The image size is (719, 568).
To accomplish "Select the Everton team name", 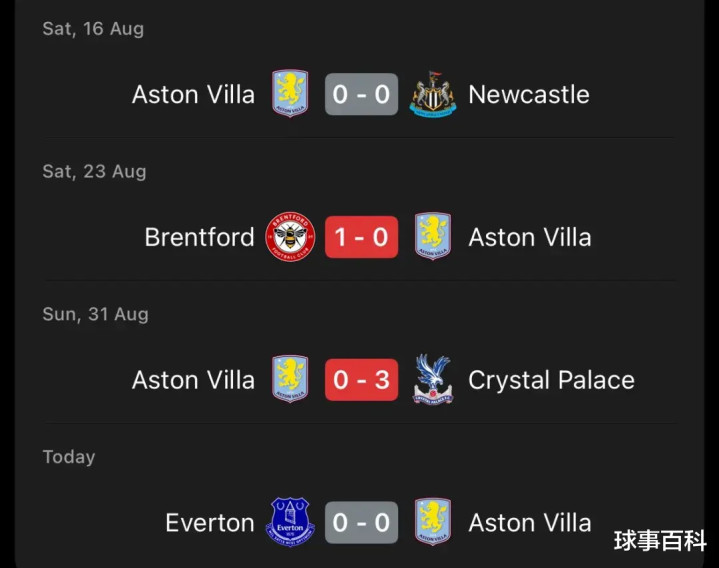I will pyautogui.click(x=210, y=523).
